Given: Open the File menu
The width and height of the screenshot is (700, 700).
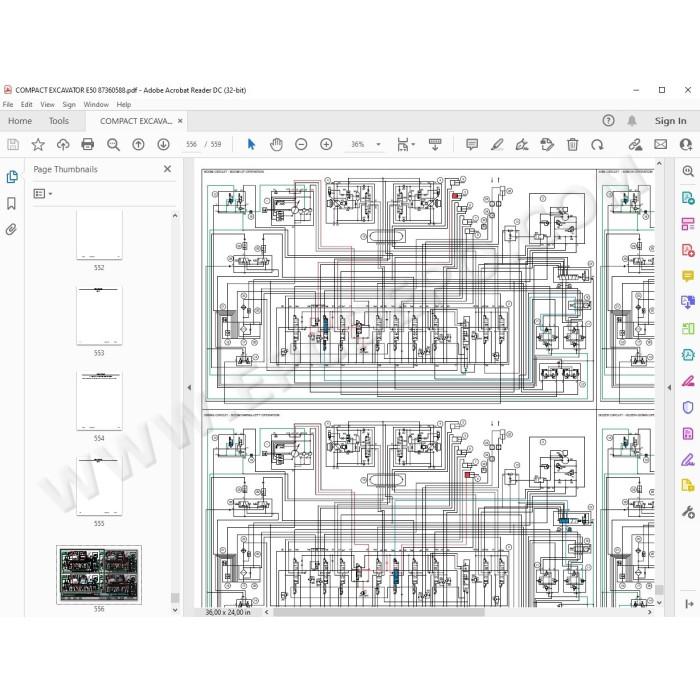Looking at the screenshot, I should coord(8,104).
